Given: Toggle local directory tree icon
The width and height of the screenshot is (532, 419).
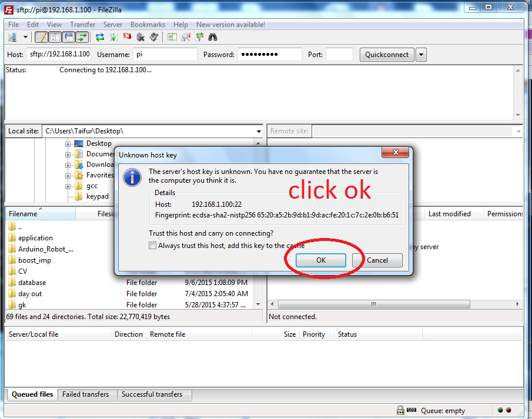Looking at the screenshot, I should point(55,37).
